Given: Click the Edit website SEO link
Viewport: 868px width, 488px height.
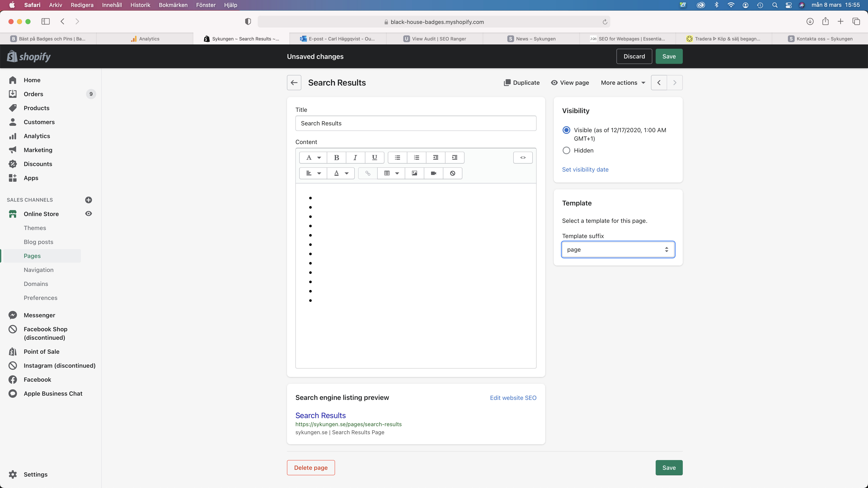Looking at the screenshot, I should tap(513, 398).
